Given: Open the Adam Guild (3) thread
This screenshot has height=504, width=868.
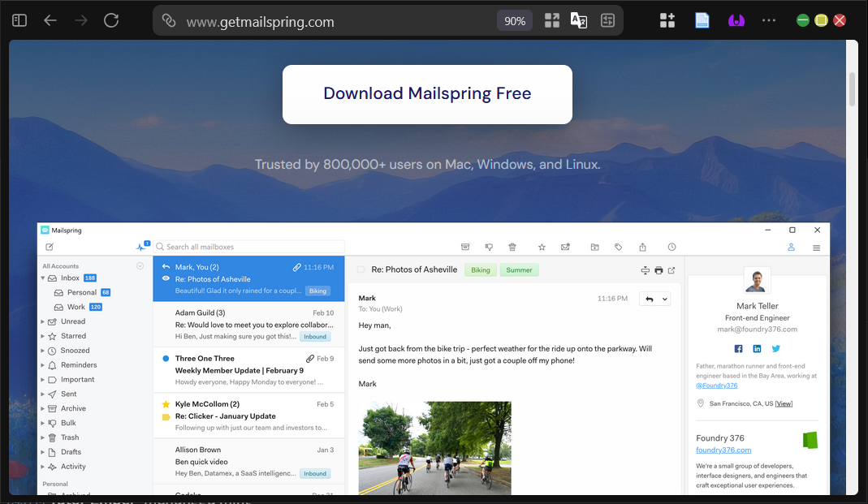Looking at the screenshot, I should tap(248, 325).
